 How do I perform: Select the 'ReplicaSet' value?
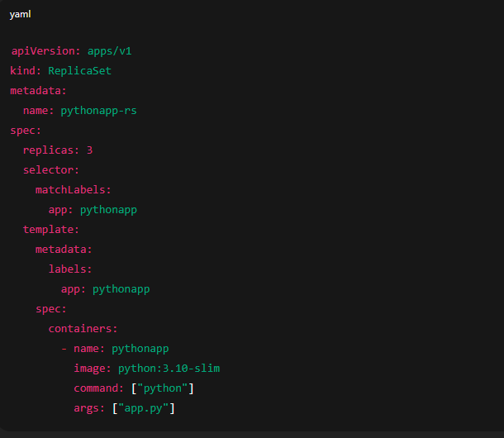tap(79, 71)
